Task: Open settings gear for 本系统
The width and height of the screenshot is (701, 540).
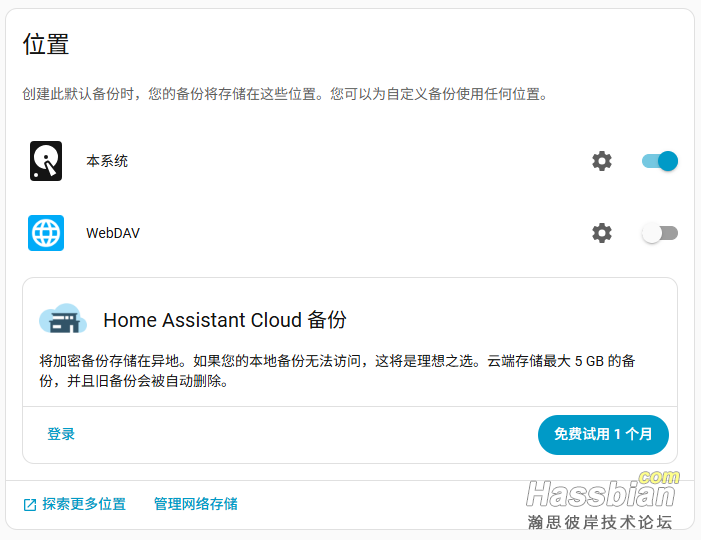Action: point(601,161)
